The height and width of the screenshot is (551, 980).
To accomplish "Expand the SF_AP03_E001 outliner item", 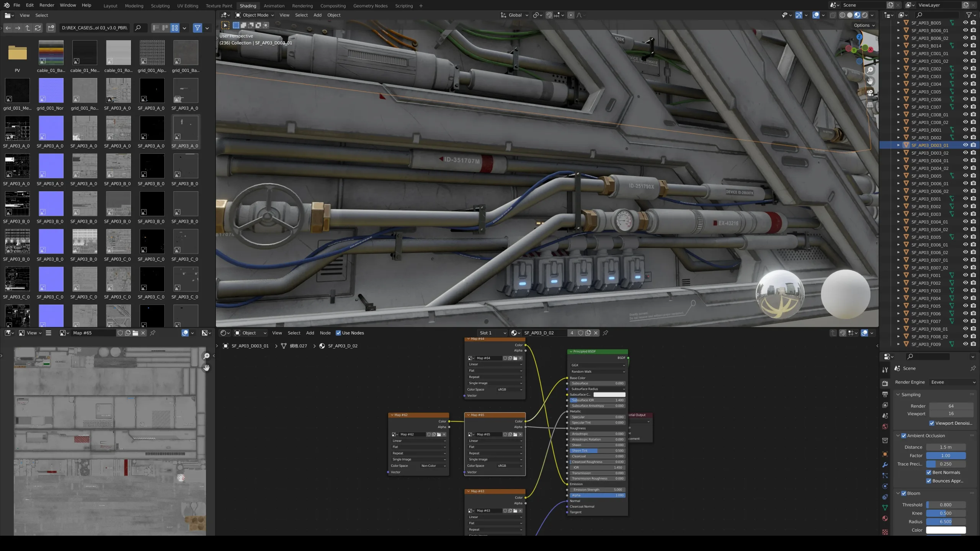I will pos(898,199).
